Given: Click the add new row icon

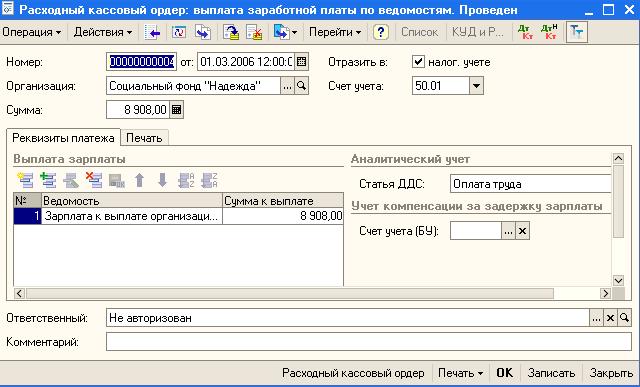Looking at the screenshot, I should 26,180.
